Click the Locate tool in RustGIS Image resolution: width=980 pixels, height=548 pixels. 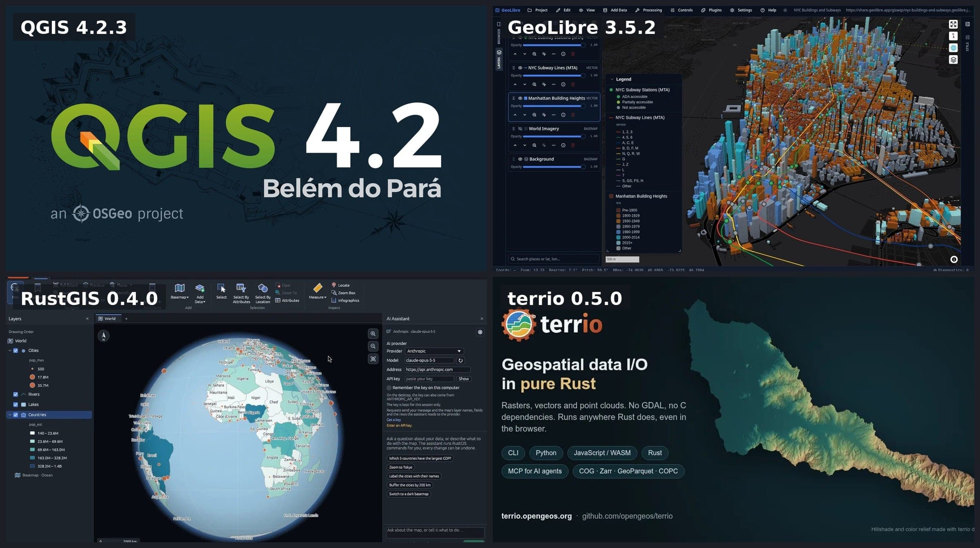pyautogui.click(x=341, y=285)
